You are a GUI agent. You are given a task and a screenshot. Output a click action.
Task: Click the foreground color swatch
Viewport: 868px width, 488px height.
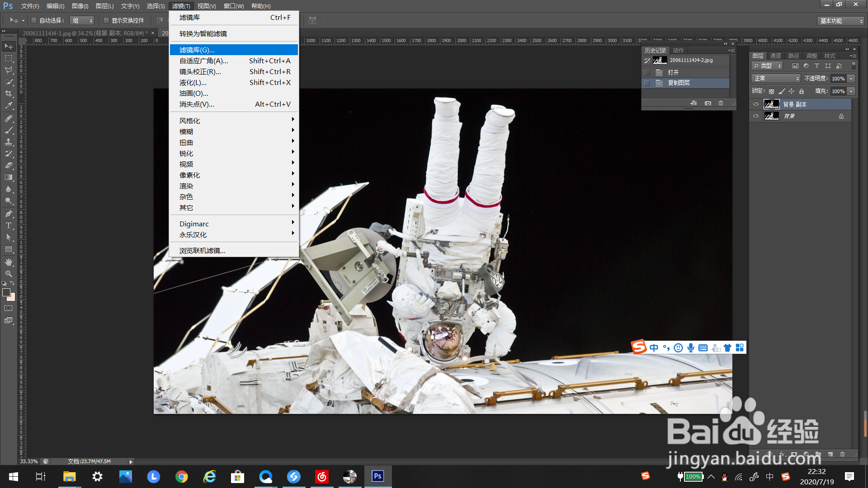[x=6, y=292]
